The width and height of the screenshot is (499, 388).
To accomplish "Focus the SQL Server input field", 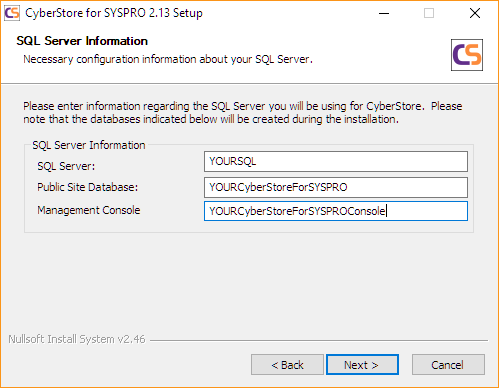I will point(336,162).
